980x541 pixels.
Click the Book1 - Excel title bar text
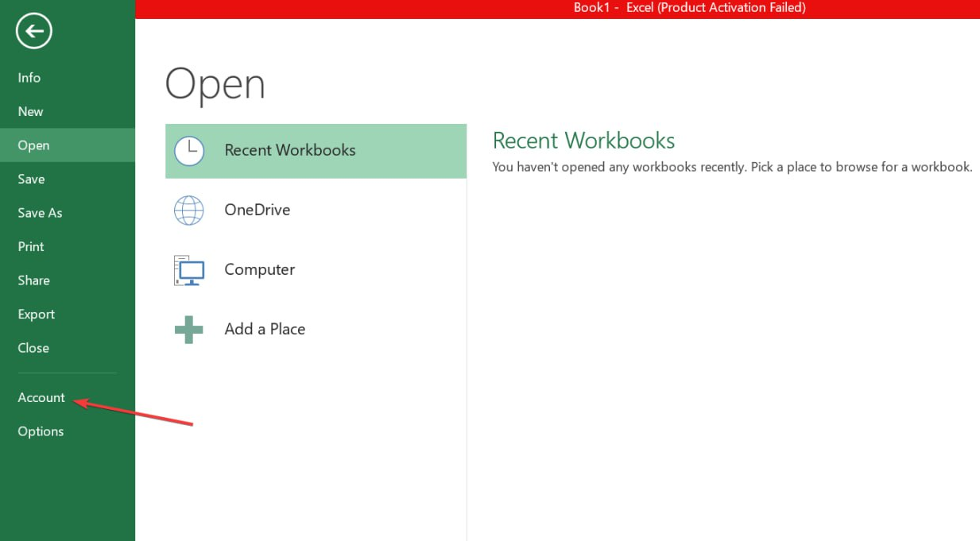click(690, 8)
